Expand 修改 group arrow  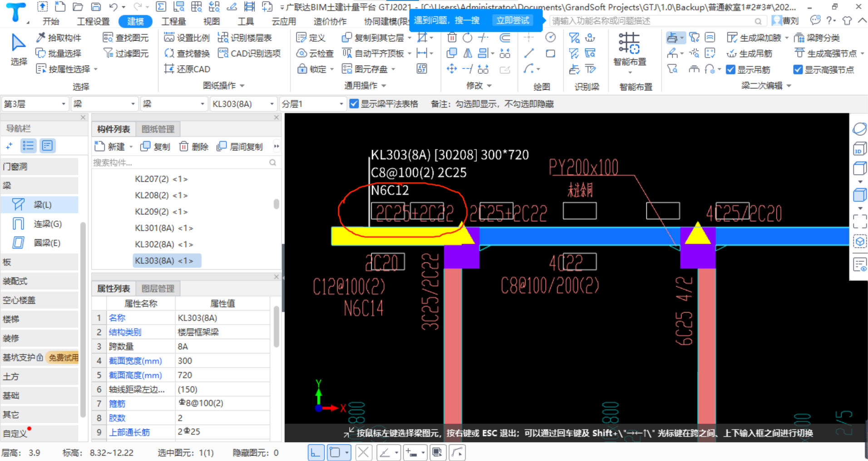pos(489,86)
